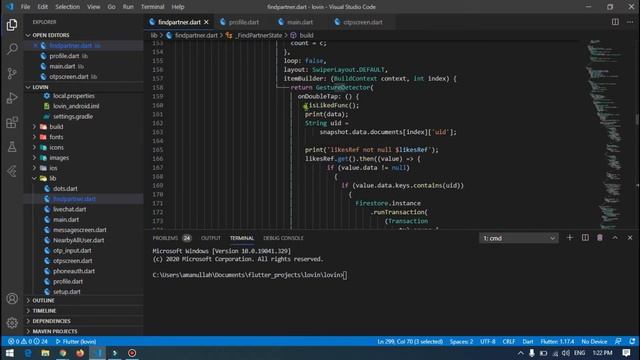
Task: Open File Explorer from taskbar
Action: click(x=45, y=353)
